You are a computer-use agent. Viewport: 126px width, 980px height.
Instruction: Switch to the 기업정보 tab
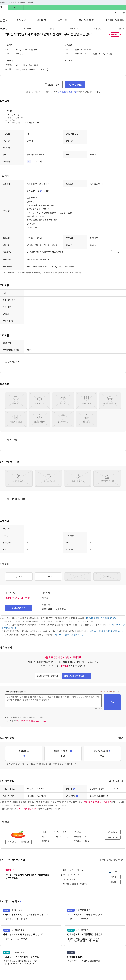pyautogui.click(x=121, y=29)
